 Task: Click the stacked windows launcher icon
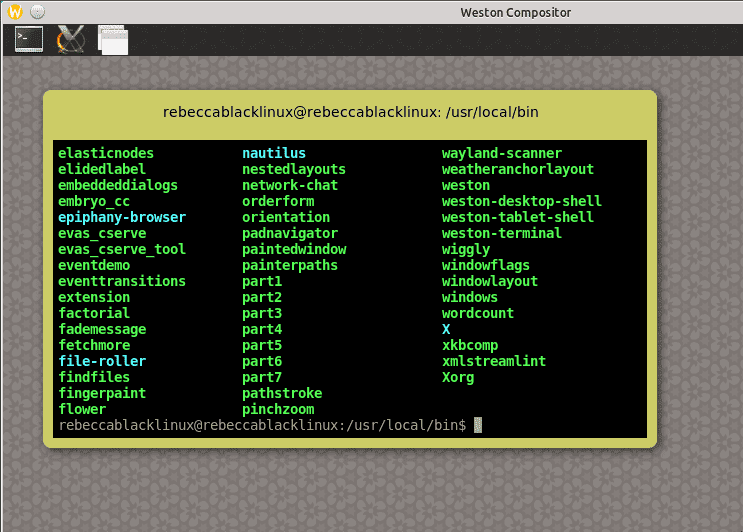click(x=112, y=39)
